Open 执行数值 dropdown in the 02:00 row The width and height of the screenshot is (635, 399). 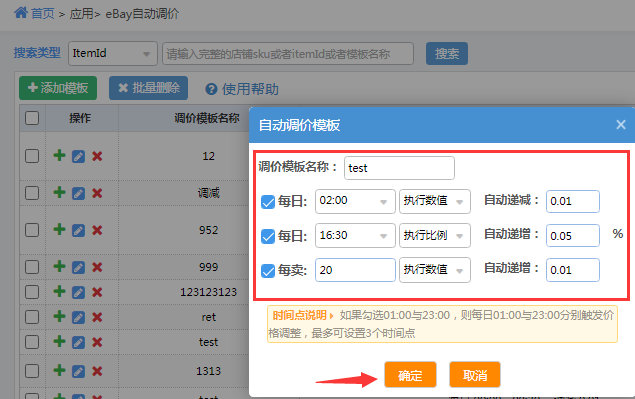click(435, 201)
